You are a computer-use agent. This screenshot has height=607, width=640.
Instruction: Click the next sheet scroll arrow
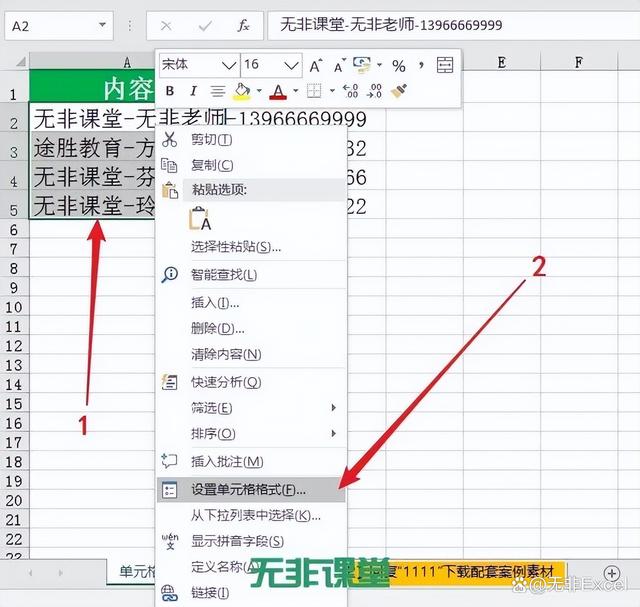pyautogui.click(x=60, y=573)
